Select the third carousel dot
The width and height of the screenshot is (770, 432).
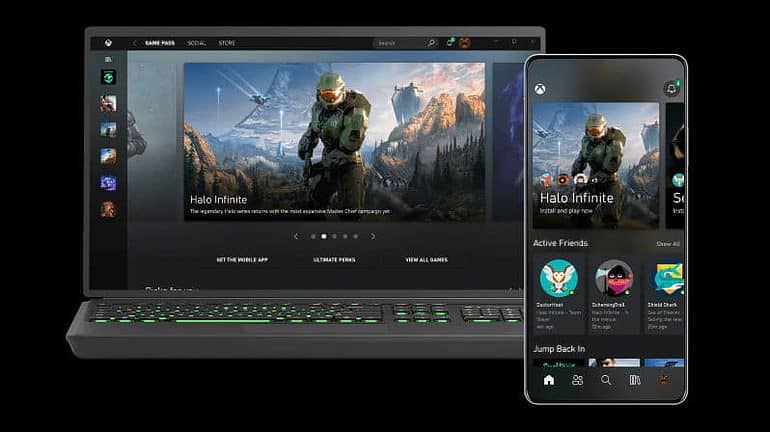(334, 237)
